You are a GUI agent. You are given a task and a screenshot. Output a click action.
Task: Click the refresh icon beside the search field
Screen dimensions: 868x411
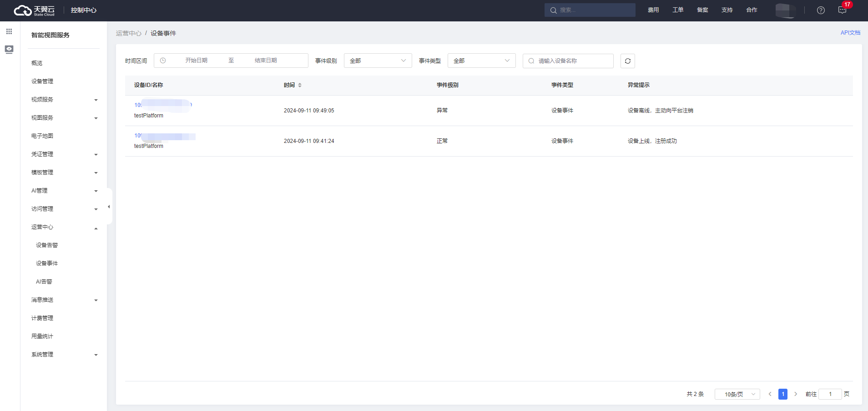coord(627,61)
